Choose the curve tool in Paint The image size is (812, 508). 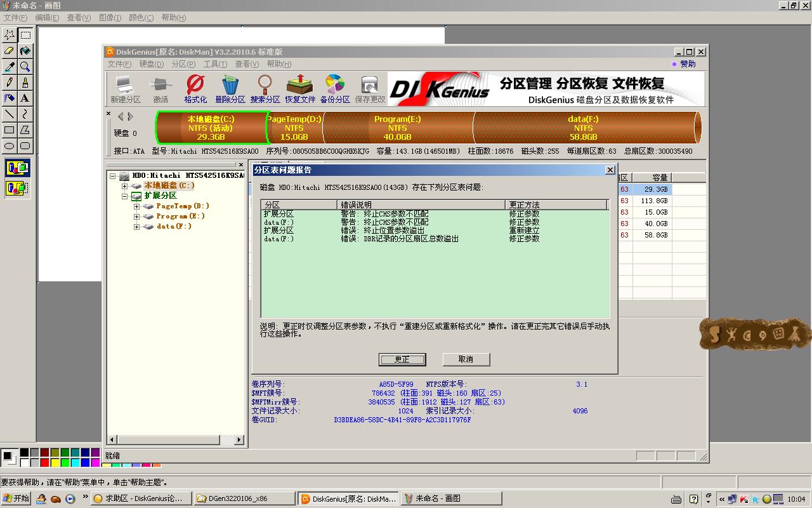pos(25,114)
